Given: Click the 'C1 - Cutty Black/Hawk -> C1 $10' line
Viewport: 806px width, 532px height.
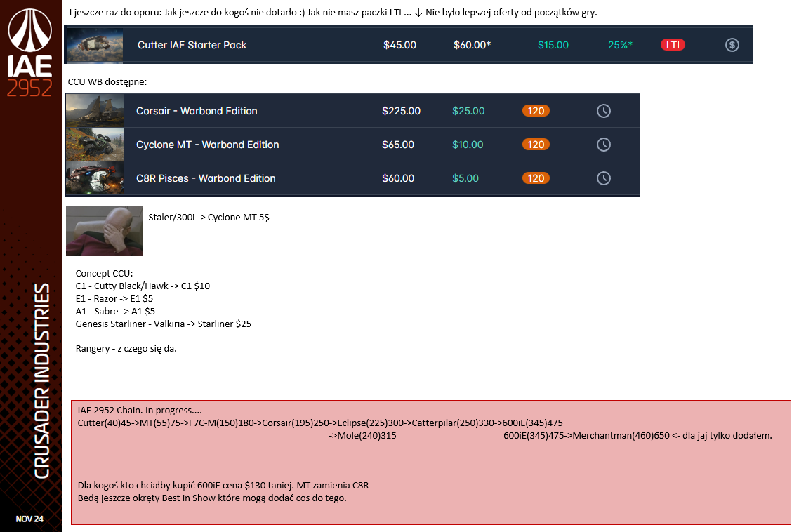Looking at the screenshot, I should coord(143,286).
